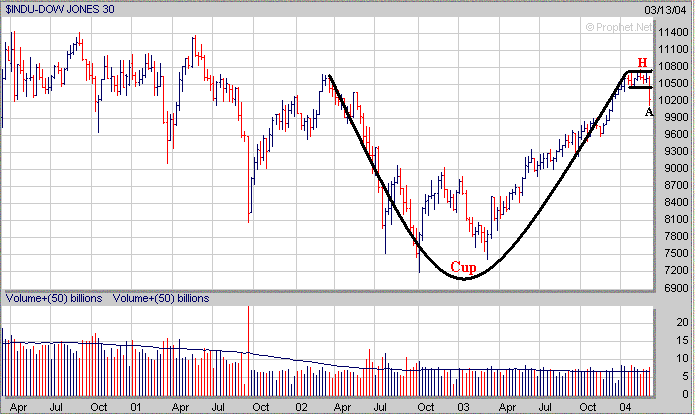Click the 03/13/04 date label
The image size is (696, 416).
[x=665, y=10]
